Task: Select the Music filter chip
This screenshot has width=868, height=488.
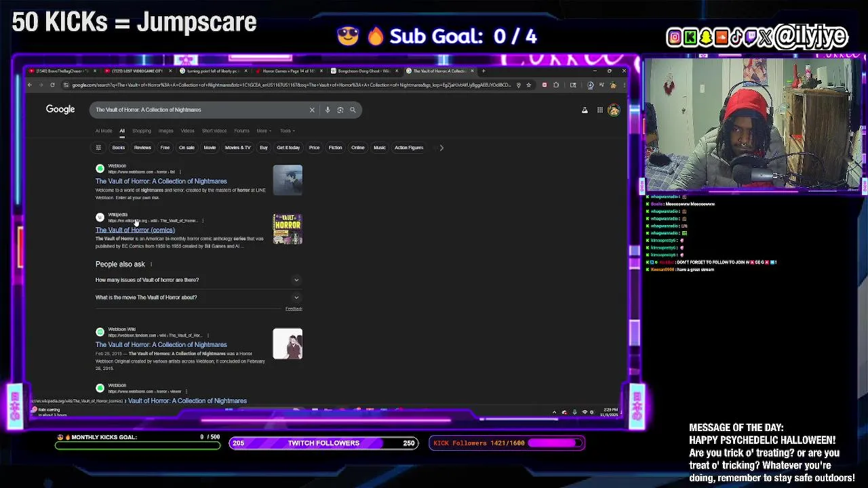Action: click(380, 147)
